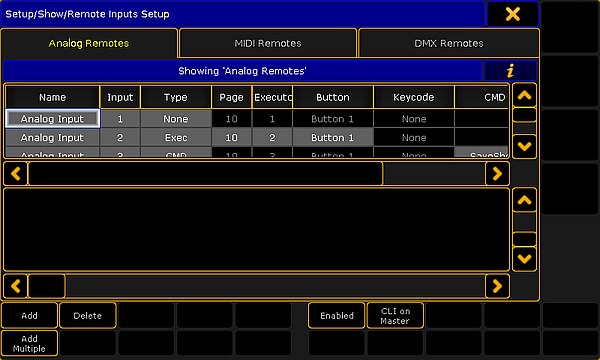Click the Add button
The width and height of the screenshot is (600, 360).
(x=29, y=316)
